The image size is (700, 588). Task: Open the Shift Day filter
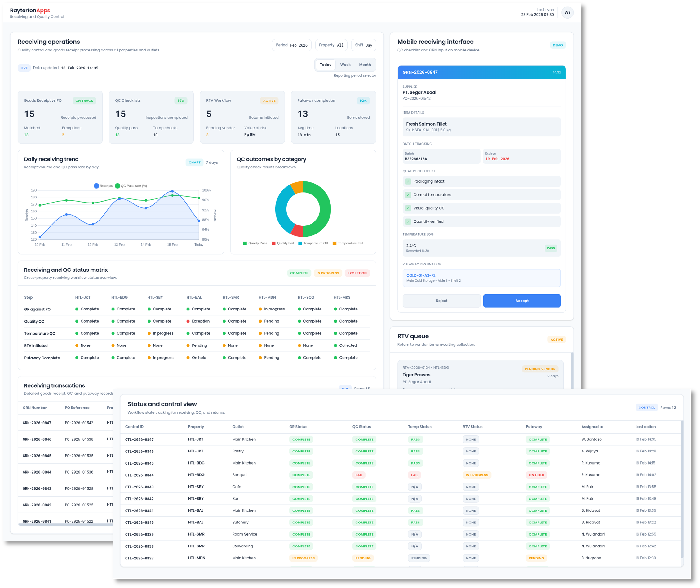pos(363,45)
